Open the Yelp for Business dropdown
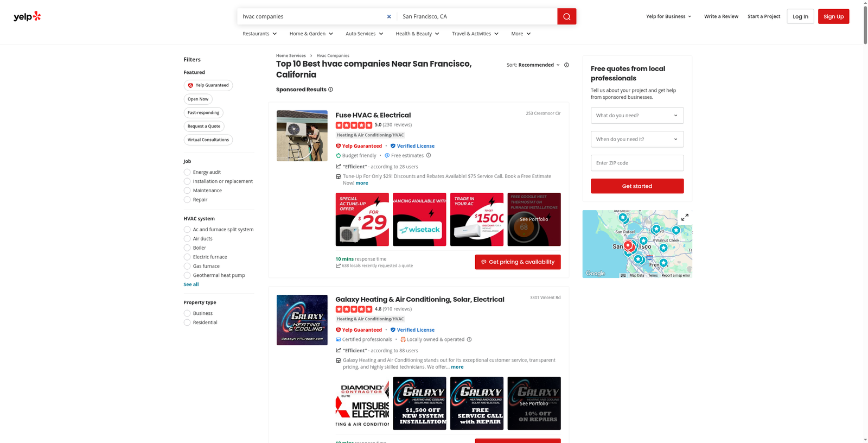The width and height of the screenshot is (868, 443). [669, 16]
